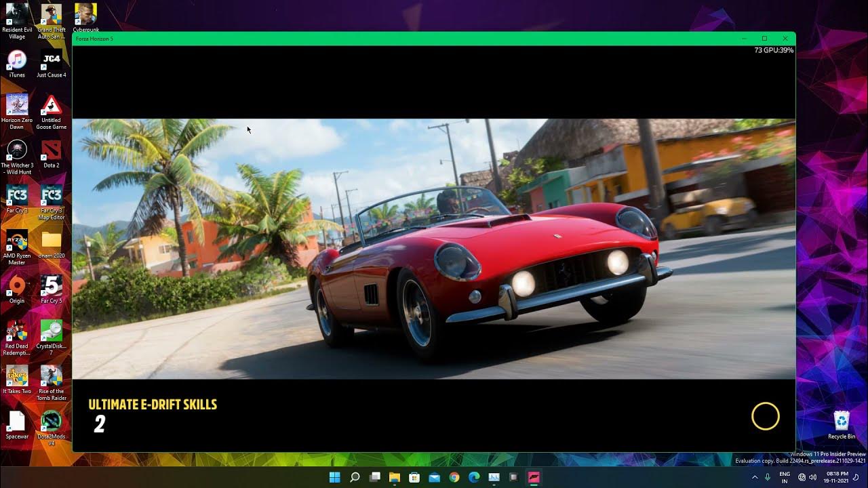
Task: Open the Resident Evil Village desktop shortcut
Action: click(x=17, y=21)
